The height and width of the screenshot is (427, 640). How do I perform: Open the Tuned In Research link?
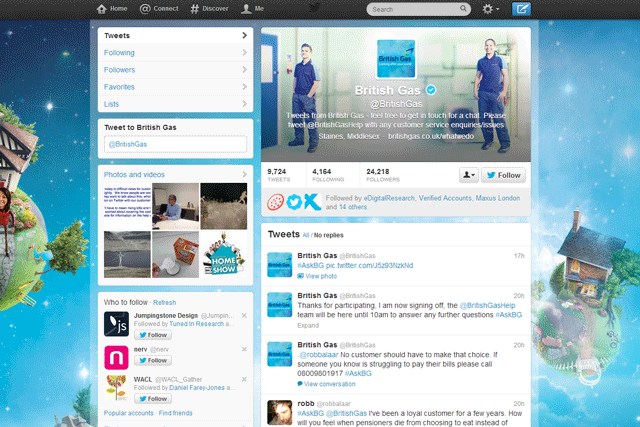click(196, 324)
